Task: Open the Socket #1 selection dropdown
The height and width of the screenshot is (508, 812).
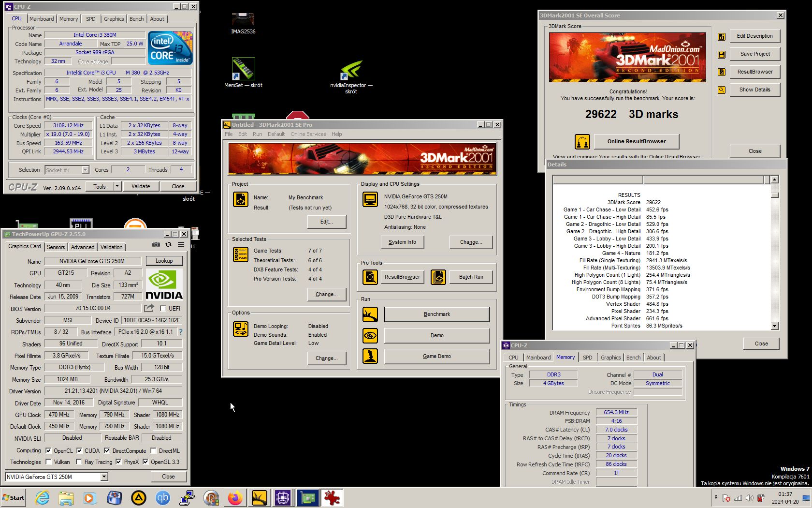Action: pos(85,170)
